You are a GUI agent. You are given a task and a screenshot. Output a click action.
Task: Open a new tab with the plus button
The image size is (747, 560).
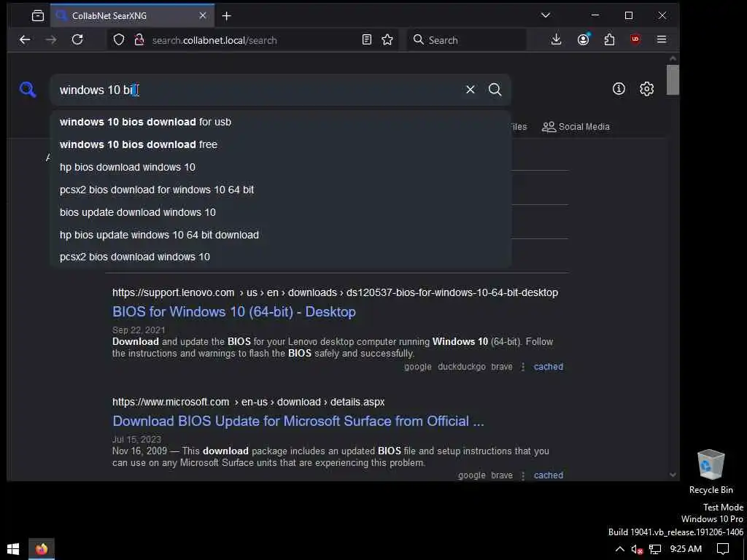(227, 16)
